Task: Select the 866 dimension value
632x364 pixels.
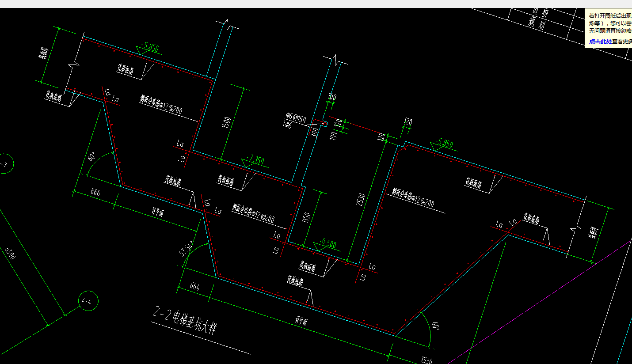Action: pos(95,192)
